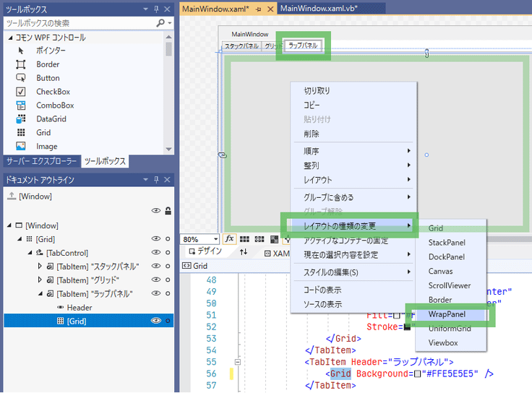
Task: Click コードの表示 in the context menu
Action: tap(322, 290)
